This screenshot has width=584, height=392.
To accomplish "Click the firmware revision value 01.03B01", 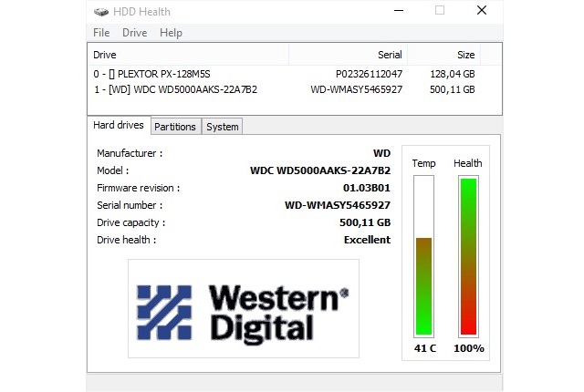I will point(367,188).
